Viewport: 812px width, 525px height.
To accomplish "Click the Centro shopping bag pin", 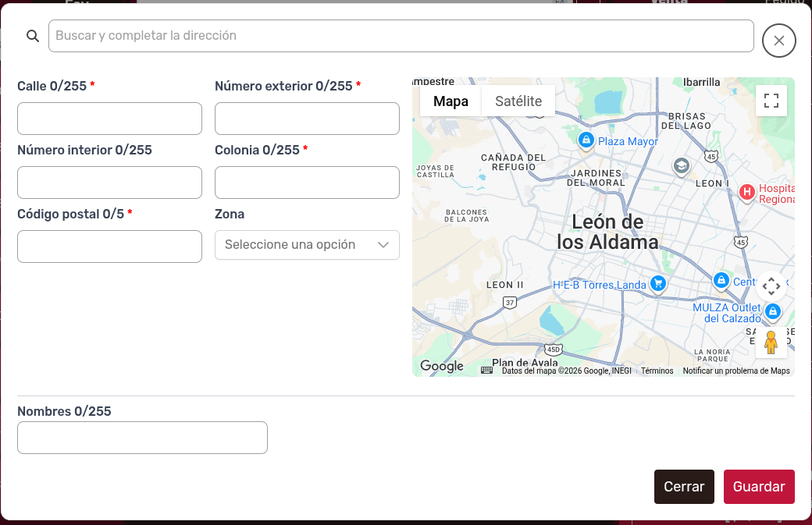I will (x=721, y=280).
